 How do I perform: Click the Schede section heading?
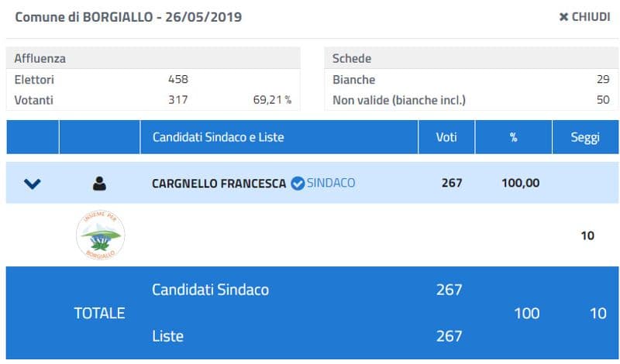[351, 59]
